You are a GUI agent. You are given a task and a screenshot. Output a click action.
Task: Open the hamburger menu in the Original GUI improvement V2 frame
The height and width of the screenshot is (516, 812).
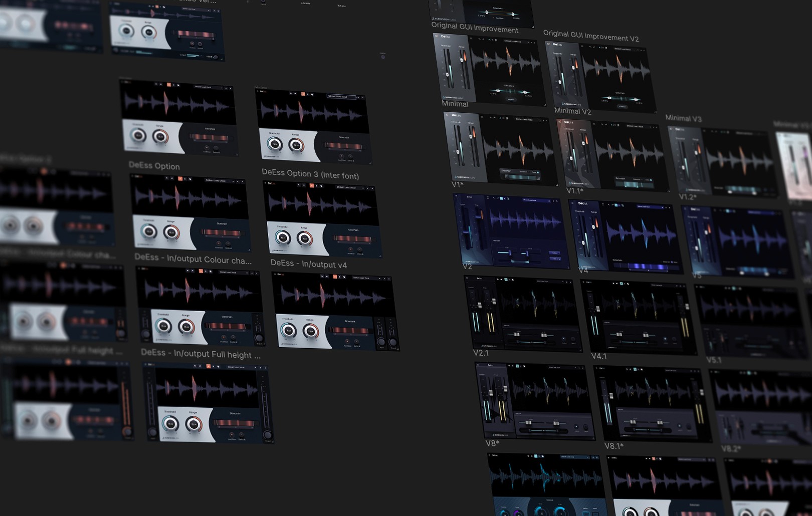click(582, 46)
